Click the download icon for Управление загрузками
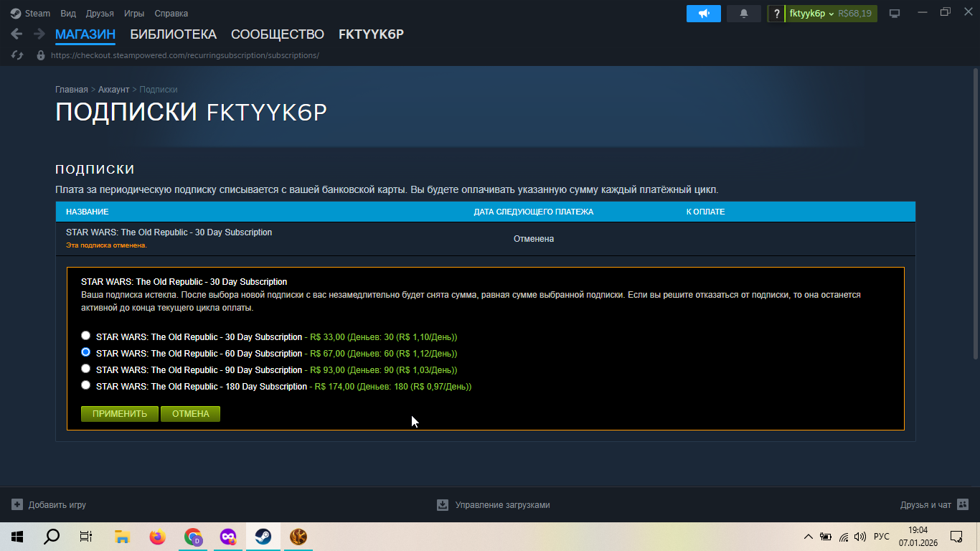Screen dimensions: 980x551 point(443,504)
